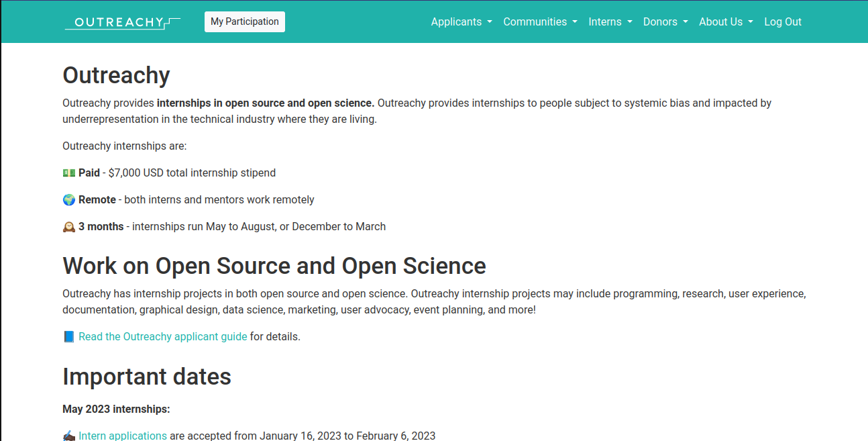
Task: Click the clock emoji beside 3 months
Action: 69,226
